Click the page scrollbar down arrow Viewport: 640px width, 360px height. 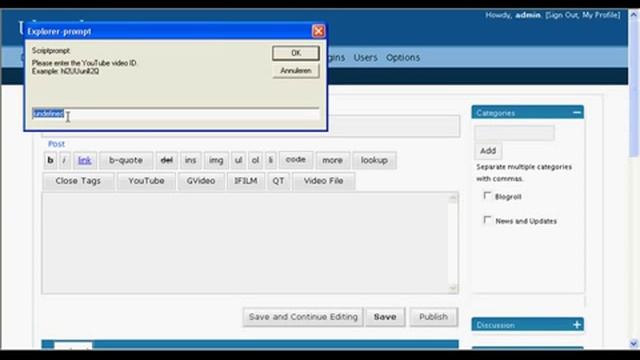pos(633,344)
